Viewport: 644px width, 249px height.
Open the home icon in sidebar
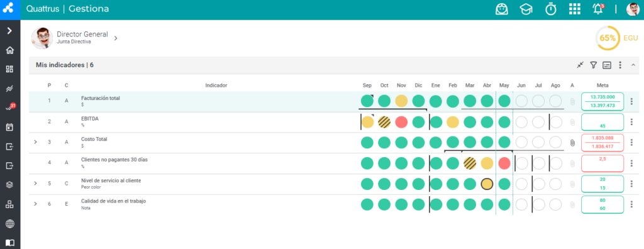tap(10, 50)
